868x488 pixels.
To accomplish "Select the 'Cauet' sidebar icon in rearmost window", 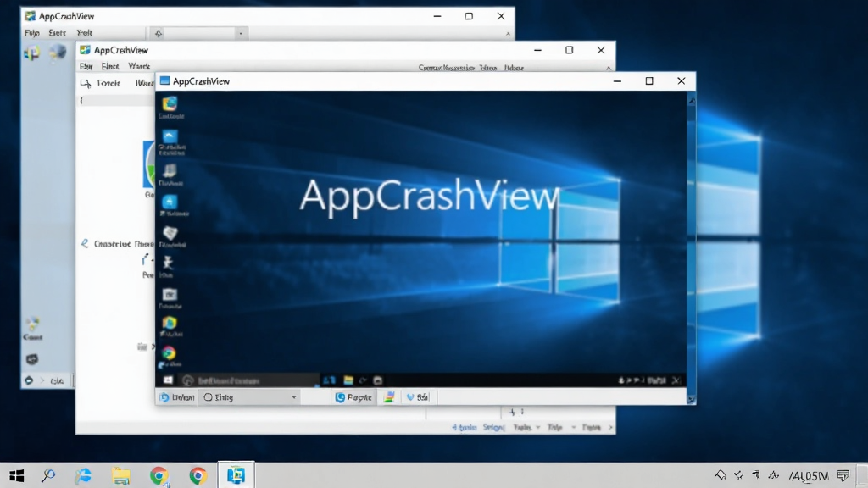I will coord(33,328).
